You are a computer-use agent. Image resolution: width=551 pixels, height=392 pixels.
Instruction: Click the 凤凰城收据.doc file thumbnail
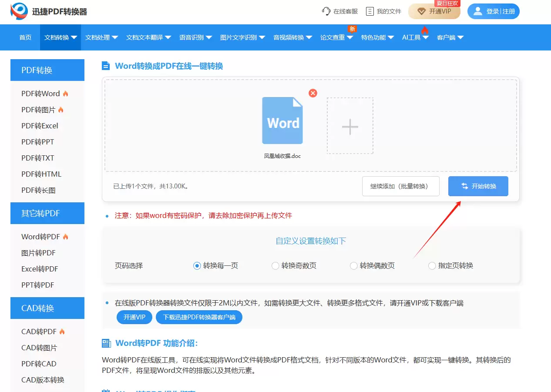(282, 121)
